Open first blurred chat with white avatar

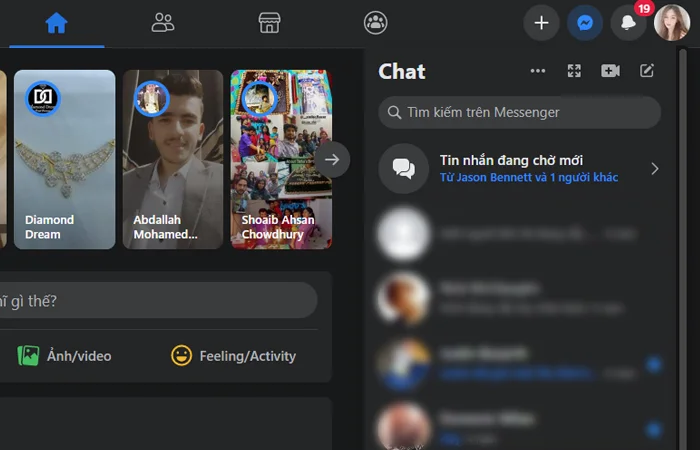tap(520, 234)
